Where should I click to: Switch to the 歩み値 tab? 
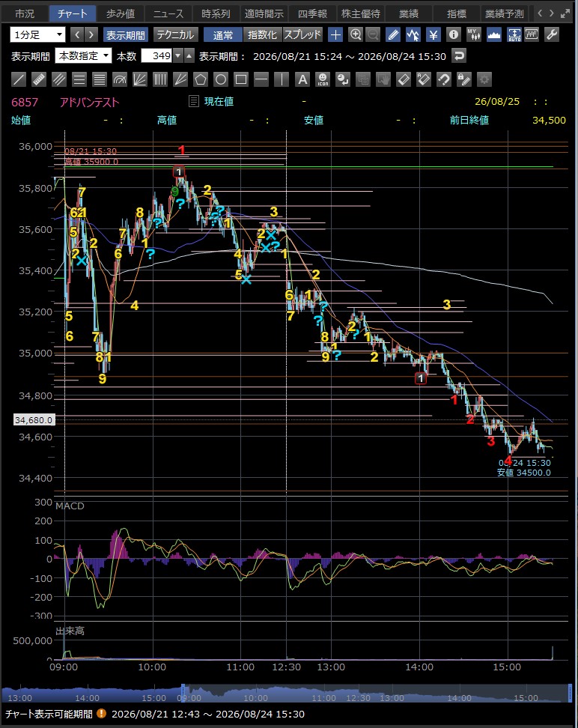[x=121, y=13]
